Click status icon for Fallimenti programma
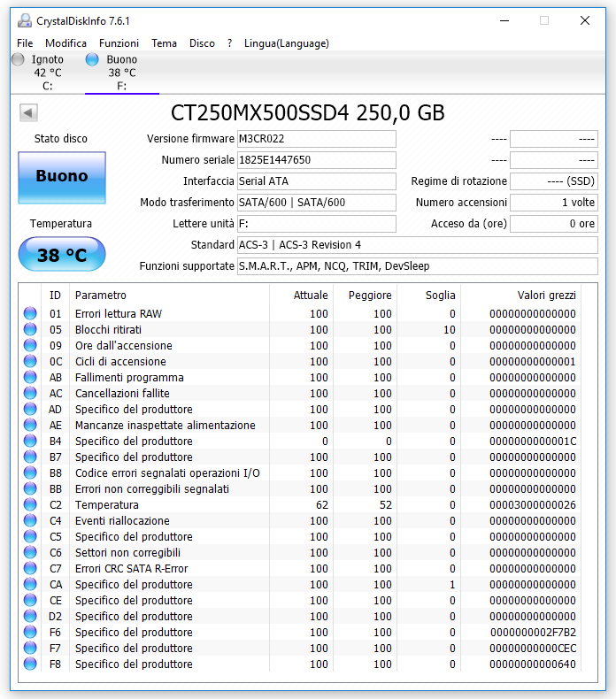The width and height of the screenshot is (616, 699). tap(30, 377)
